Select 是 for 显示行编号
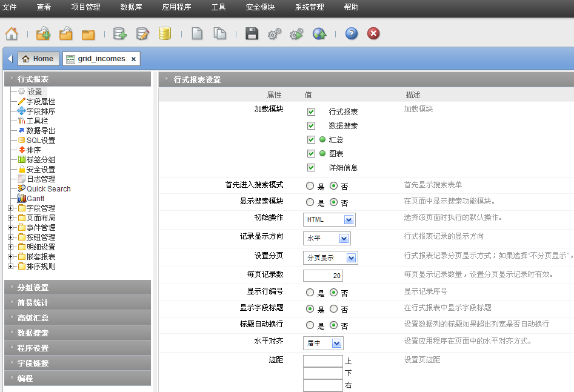This screenshot has height=392, width=574. [x=310, y=293]
